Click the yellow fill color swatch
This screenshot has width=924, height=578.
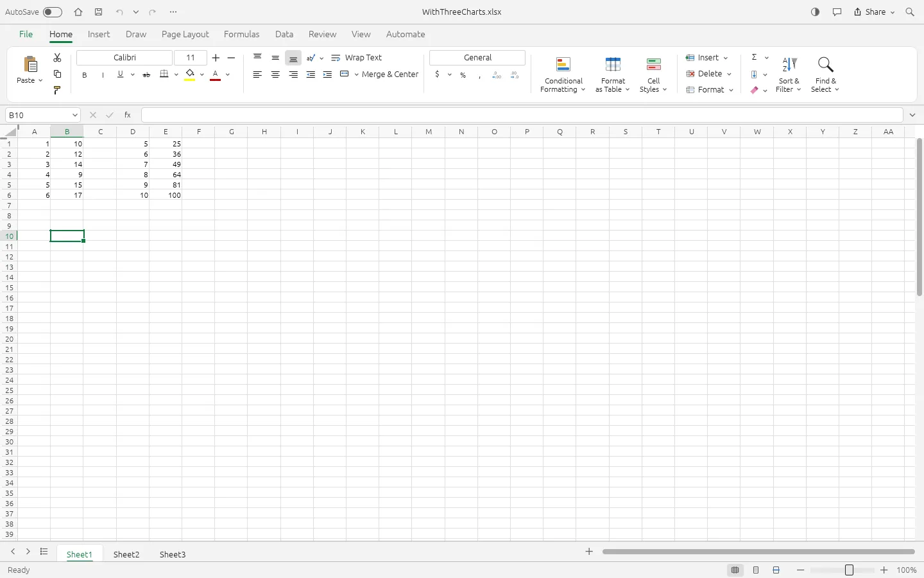click(190, 74)
